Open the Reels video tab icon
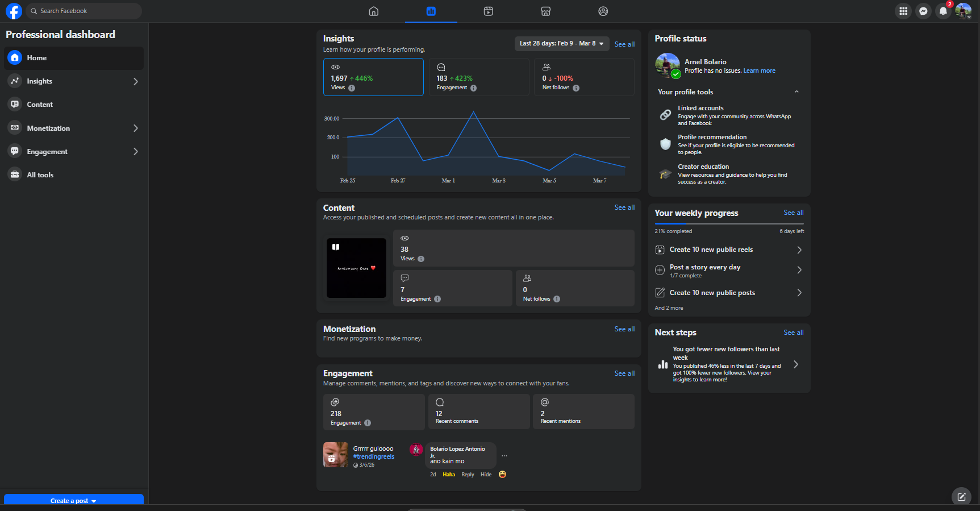This screenshot has width=980, height=511. (489, 11)
